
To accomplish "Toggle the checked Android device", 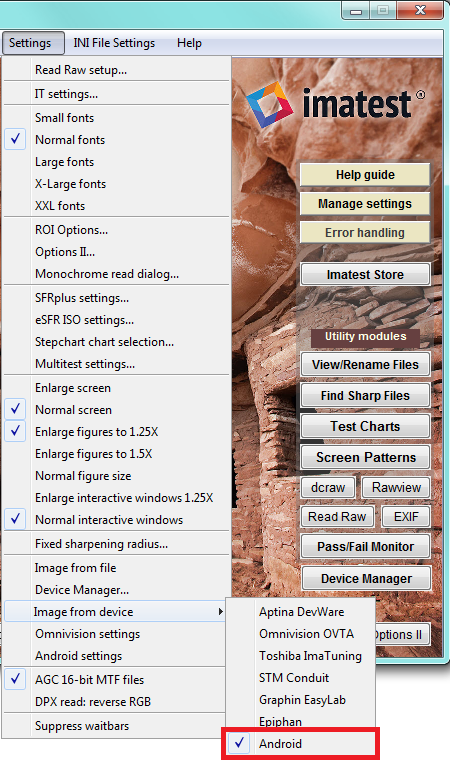I will (x=301, y=743).
